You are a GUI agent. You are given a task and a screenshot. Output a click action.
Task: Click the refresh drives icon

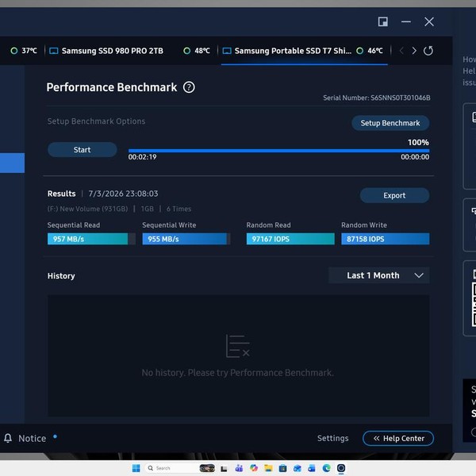[x=428, y=51]
